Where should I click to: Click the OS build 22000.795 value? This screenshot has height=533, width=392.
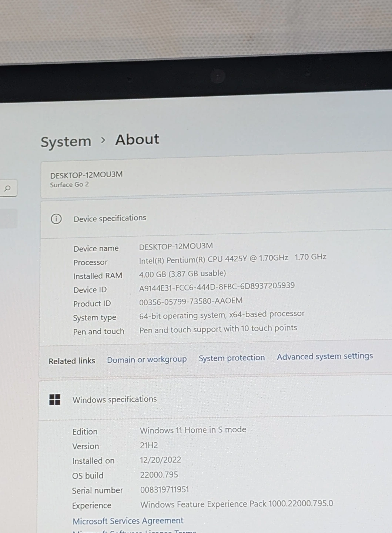tap(159, 475)
